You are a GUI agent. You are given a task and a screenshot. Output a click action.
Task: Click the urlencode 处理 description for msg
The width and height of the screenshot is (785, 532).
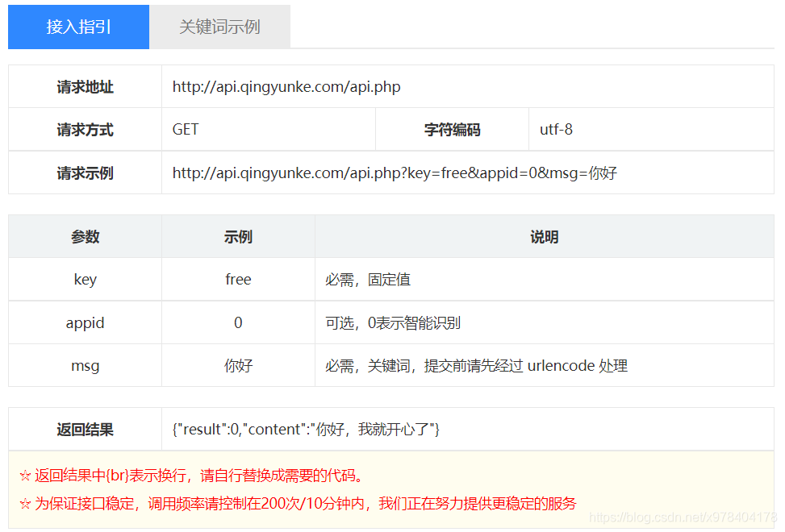click(x=476, y=366)
